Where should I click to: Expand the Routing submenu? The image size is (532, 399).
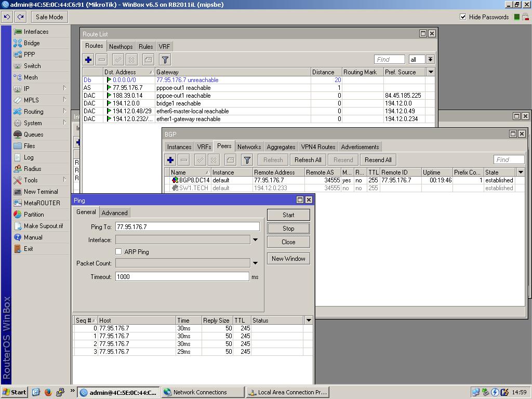click(64, 111)
